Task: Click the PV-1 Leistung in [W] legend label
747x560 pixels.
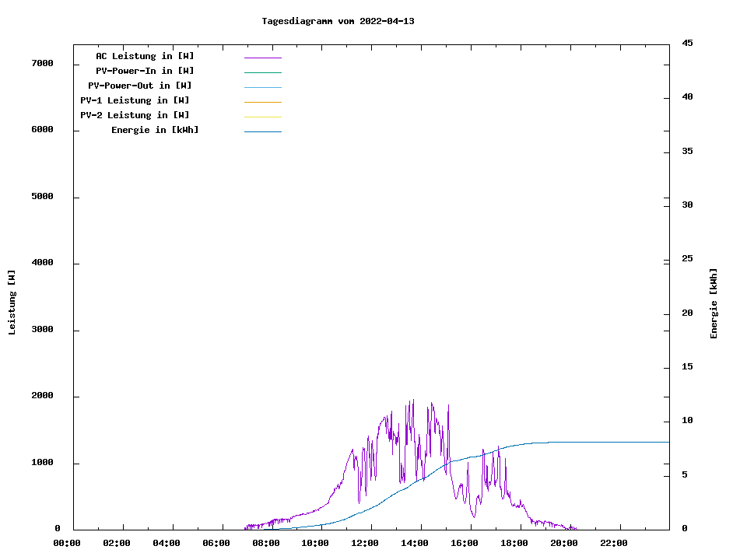Action: click(135, 100)
